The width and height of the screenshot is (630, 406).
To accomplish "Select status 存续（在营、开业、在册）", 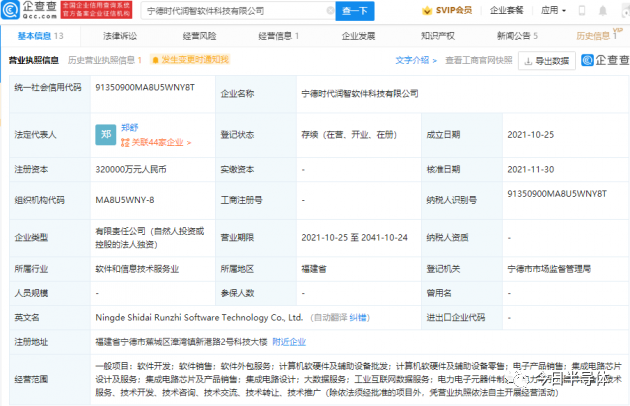I will coord(349,135).
